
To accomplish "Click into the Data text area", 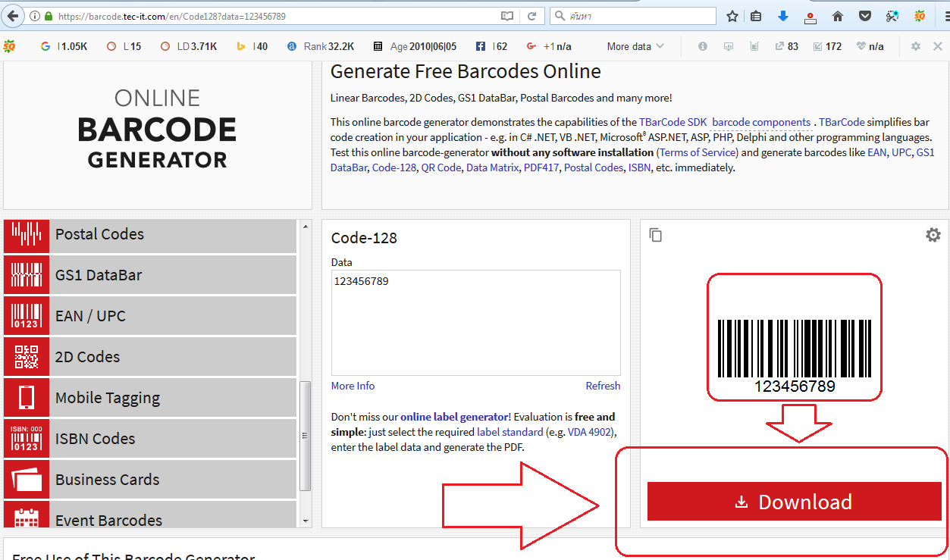I will (x=476, y=323).
